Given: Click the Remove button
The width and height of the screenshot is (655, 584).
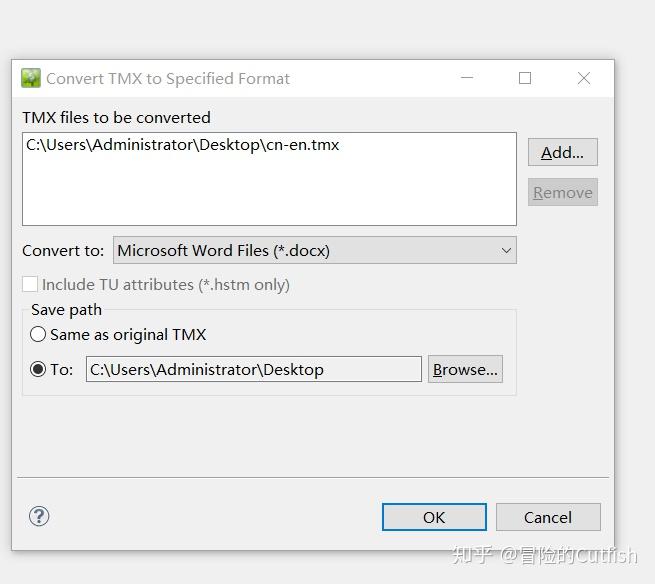Looking at the screenshot, I should 562,193.
